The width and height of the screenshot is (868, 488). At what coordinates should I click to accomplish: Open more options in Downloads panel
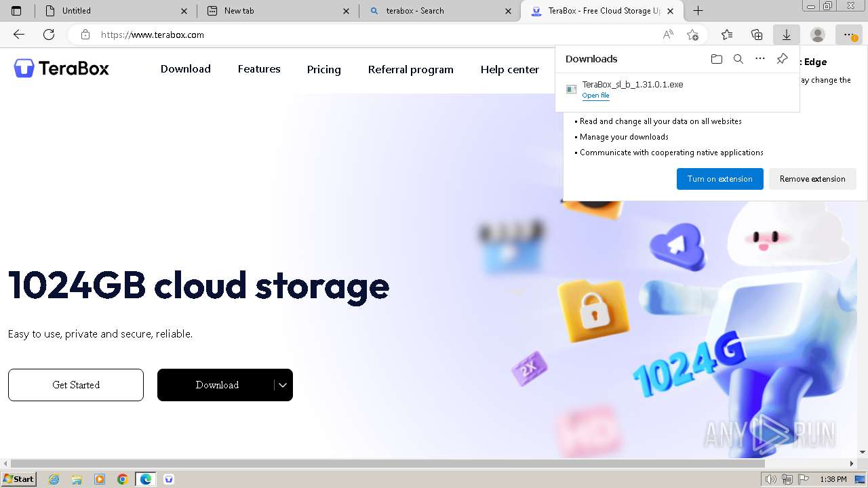[760, 59]
